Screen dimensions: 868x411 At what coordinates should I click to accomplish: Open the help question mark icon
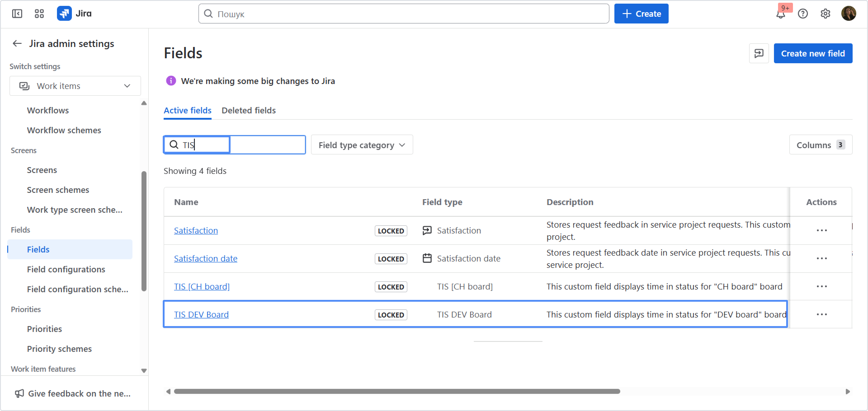[x=803, y=14]
